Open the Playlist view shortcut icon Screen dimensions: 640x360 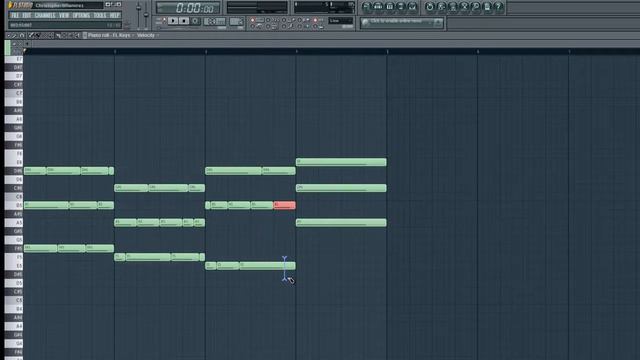tap(367, 7)
